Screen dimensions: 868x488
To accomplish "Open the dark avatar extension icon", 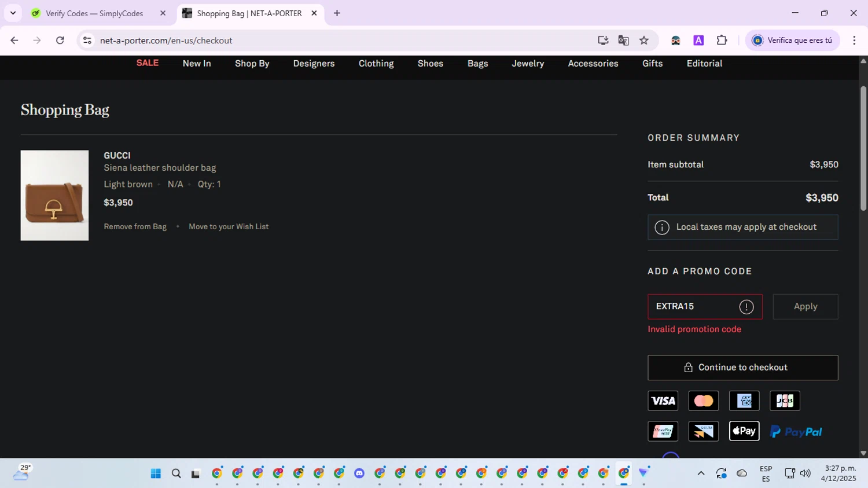I will click(675, 41).
